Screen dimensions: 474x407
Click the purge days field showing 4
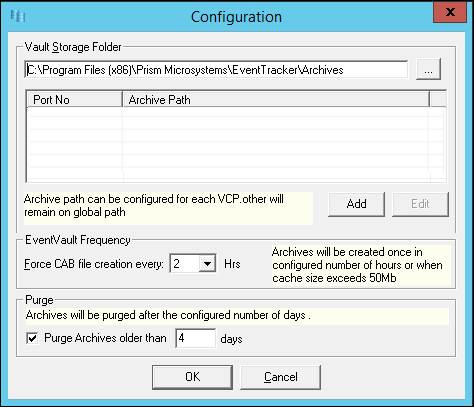point(196,338)
